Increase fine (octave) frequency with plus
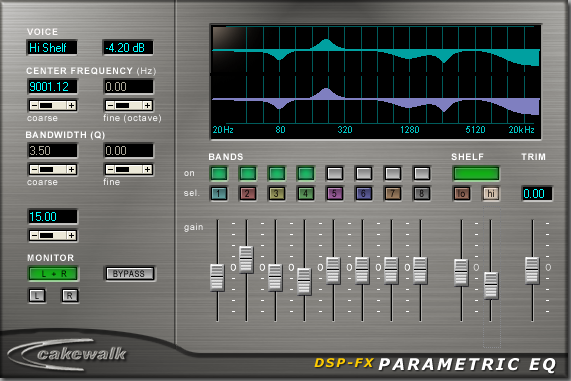This screenshot has height=381, width=571. click(x=147, y=106)
